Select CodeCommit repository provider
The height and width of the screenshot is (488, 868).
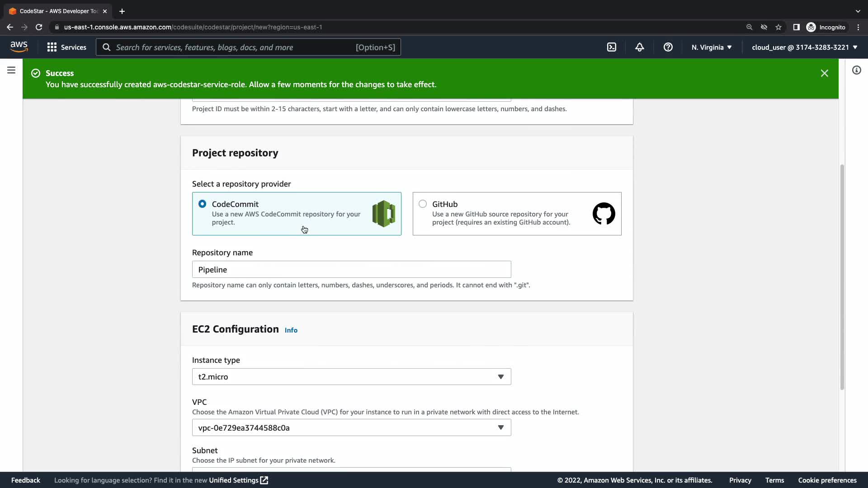tap(202, 204)
